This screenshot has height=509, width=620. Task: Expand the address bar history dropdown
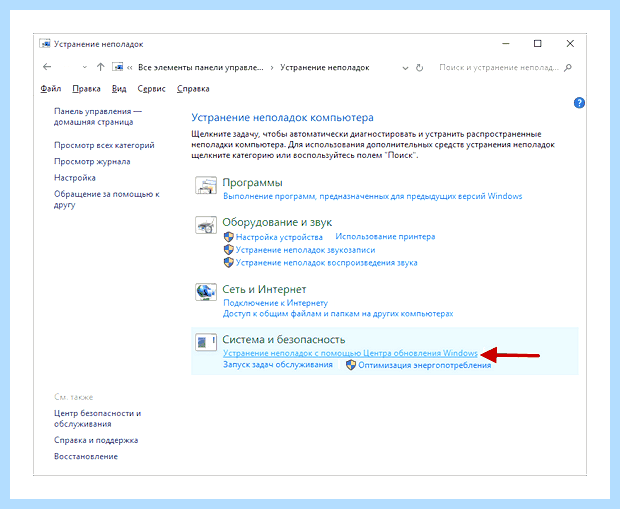click(x=405, y=68)
